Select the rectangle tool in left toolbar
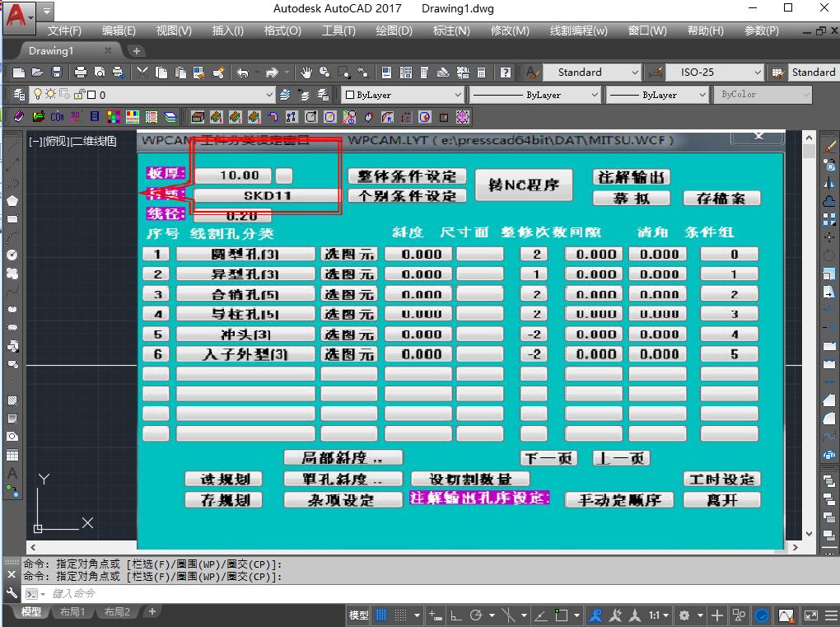The width and height of the screenshot is (840, 627). coord(12,219)
